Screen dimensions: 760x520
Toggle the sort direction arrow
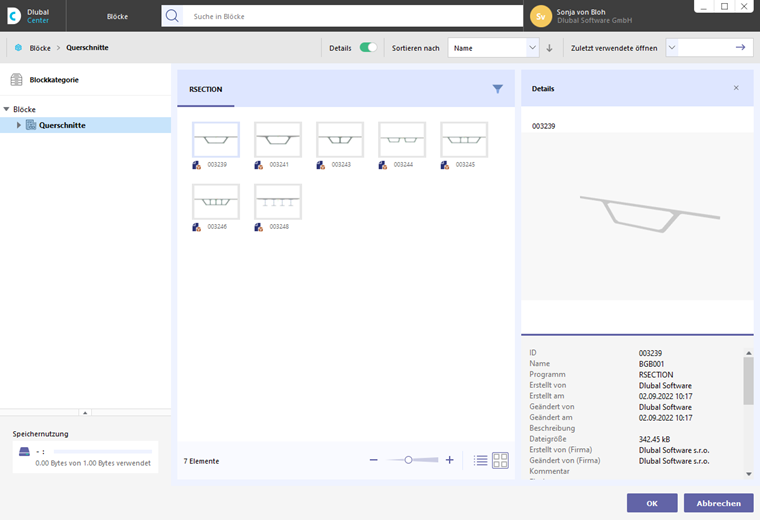pos(550,48)
